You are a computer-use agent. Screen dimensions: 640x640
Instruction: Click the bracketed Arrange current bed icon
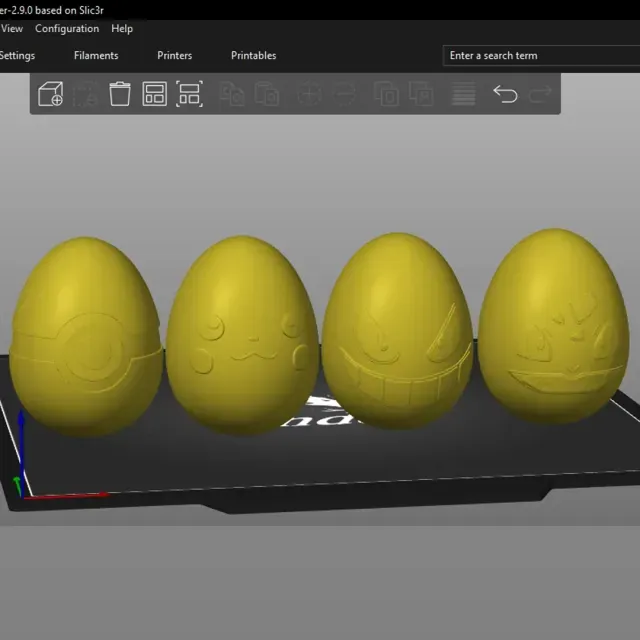pyautogui.click(x=189, y=94)
